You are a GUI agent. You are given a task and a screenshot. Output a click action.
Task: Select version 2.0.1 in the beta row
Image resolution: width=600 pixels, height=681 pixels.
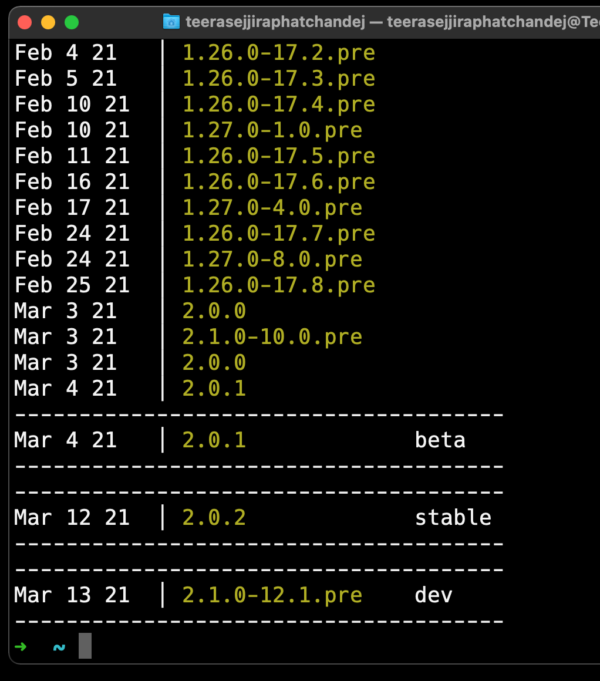coord(214,440)
